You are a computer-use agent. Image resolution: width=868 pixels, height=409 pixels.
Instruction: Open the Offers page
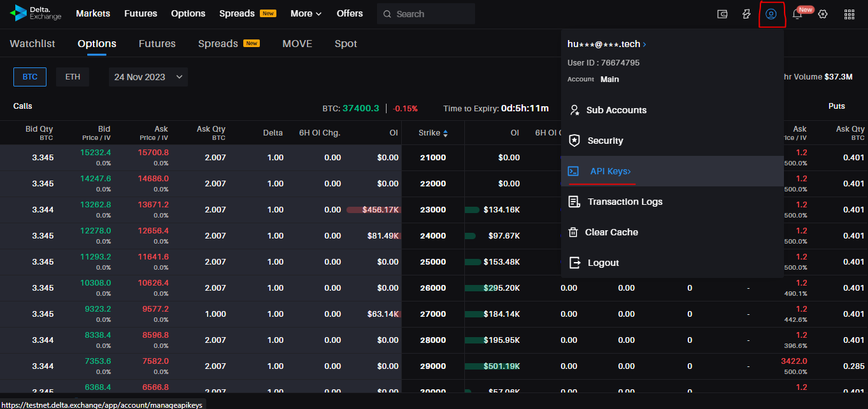(350, 13)
